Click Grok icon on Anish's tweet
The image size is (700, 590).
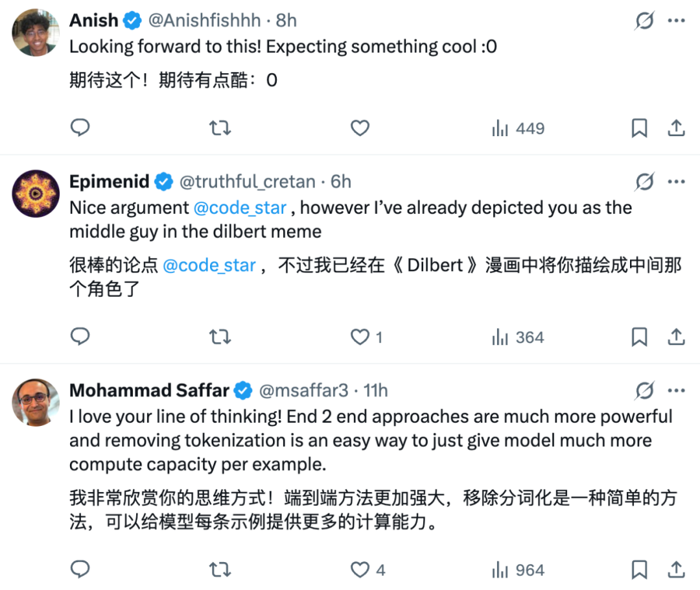(644, 21)
